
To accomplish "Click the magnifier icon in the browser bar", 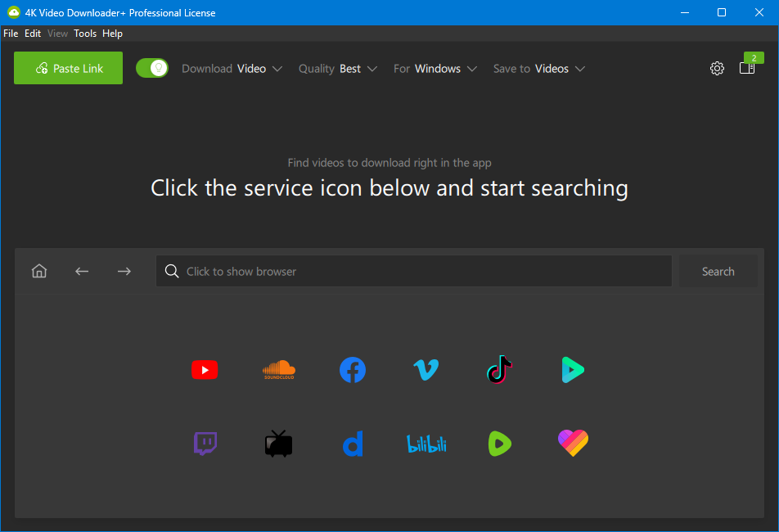I will 172,271.
